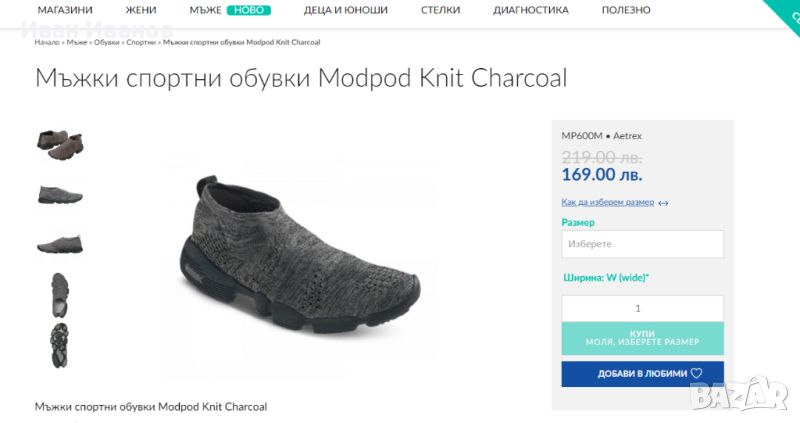The width and height of the screenshot is (800, 423).
Task: Click the Начало breadcrumb link
Action: point(47,43)
